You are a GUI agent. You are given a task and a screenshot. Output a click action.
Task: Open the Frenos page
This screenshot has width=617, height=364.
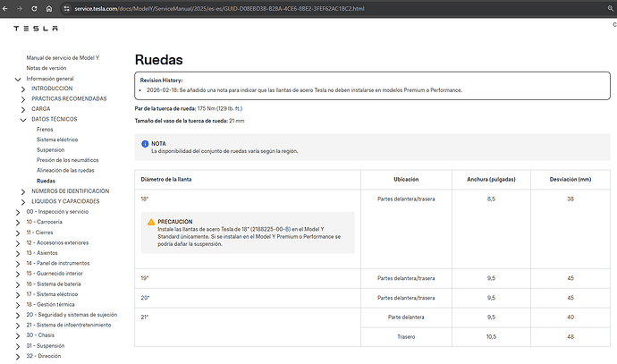pyautogui.click(x=45, y=130)
